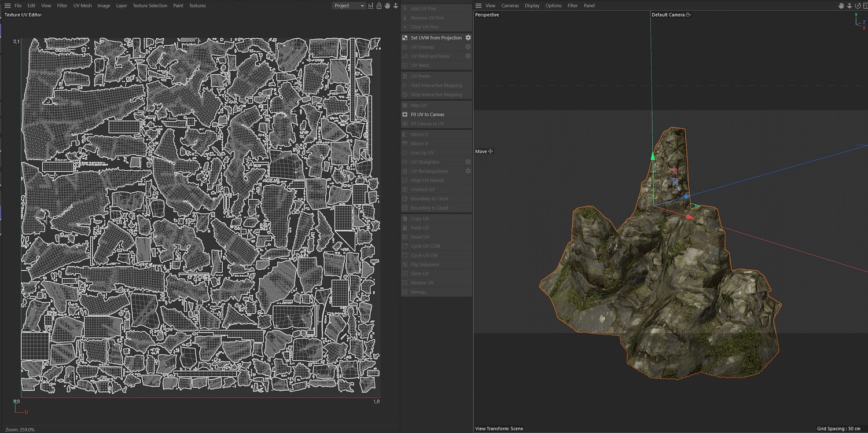868x433 pixels.
Task: Click the viewport XYZ axis gizmo
Action: point(860,21)
